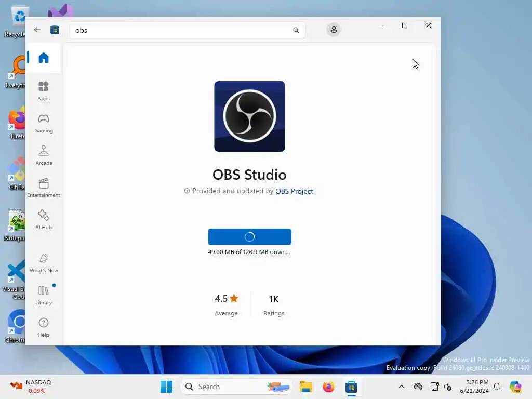Close the Microsoft Store window
The width and height of the screenshot is (532, 399).
click(429, 25)
